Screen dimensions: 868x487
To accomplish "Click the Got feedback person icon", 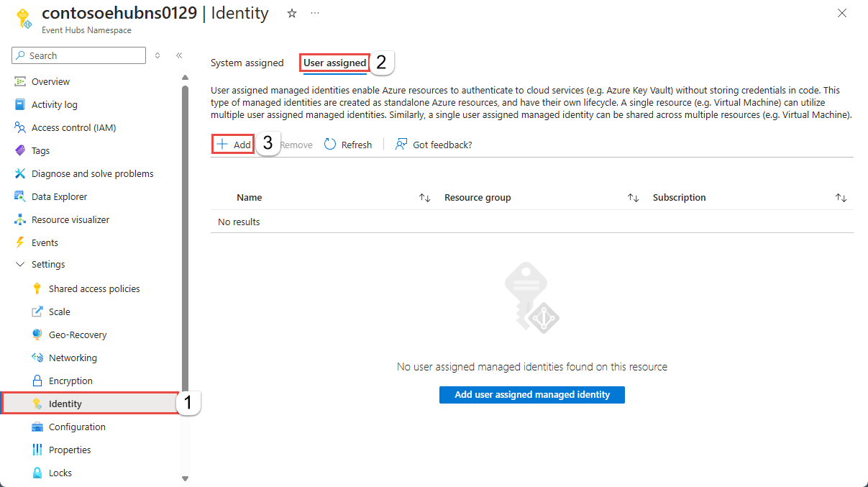I will 401,144.
